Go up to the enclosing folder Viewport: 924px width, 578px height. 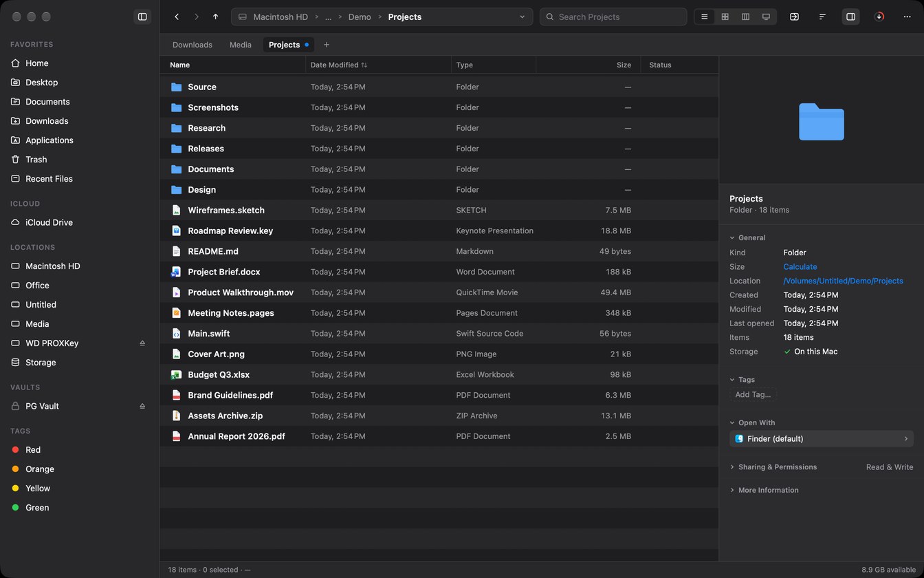[x=215, y=17]
